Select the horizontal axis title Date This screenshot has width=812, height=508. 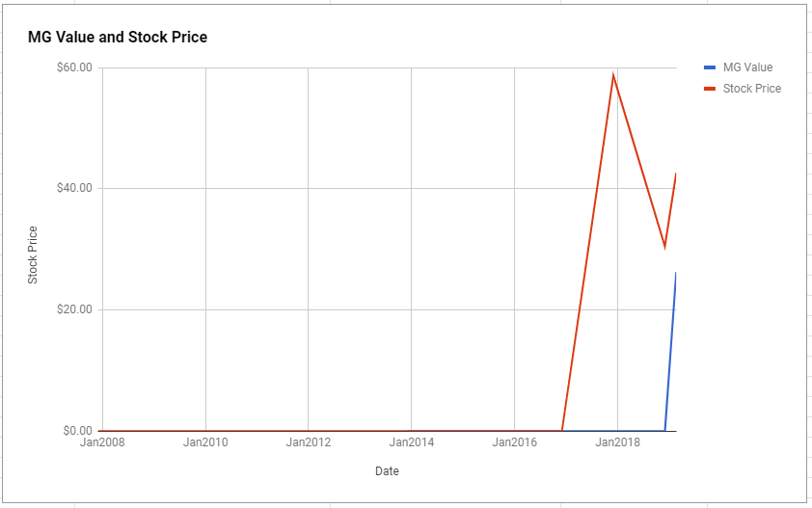tap(387, 471)
